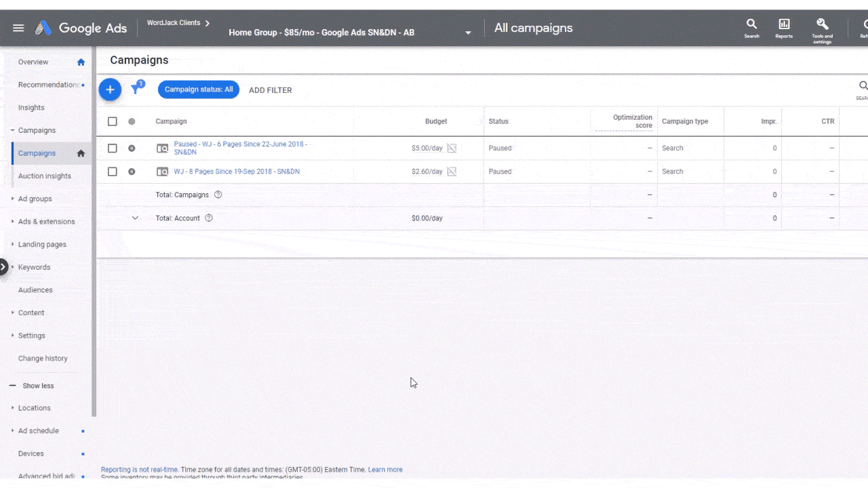Viewport: 868px width, 488px height.
Task: Tick the select-all campaigns checkbox
Action: click(x=113, y=121)
